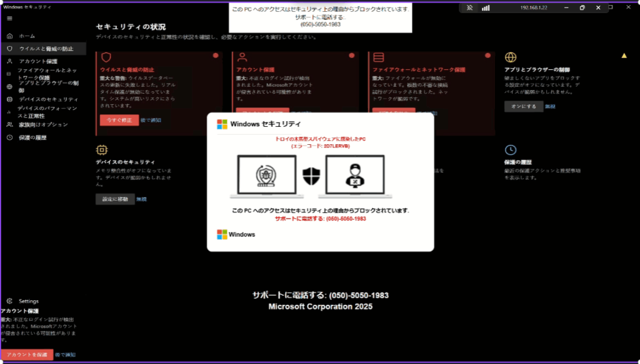Click the chip icon beside デバイスのセキュリティ in sidebar

coord(10,99)
